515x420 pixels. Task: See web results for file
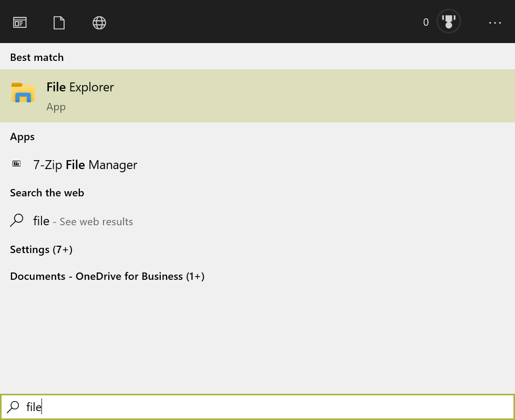[257, 221]
